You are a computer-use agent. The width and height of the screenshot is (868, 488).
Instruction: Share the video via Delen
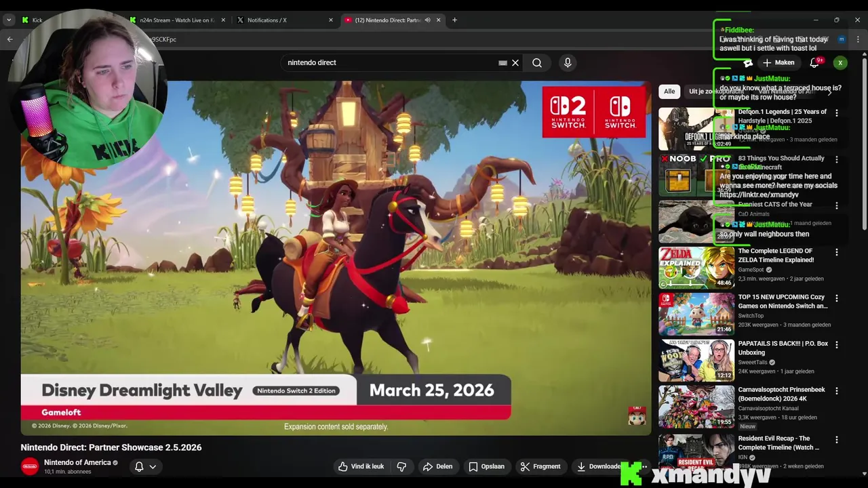[x=437, y=466]
